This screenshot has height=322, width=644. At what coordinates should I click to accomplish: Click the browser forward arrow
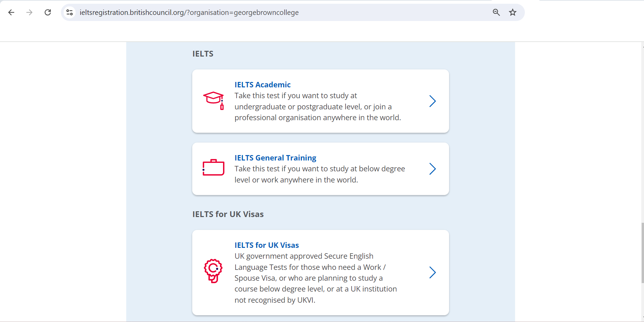click(29, 12)
